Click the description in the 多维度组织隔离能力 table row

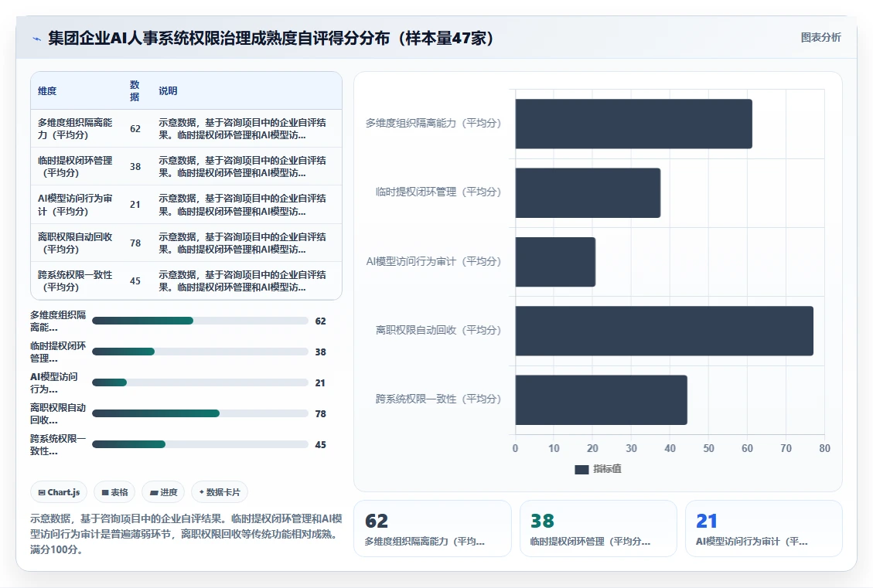[x=242, y=128]
